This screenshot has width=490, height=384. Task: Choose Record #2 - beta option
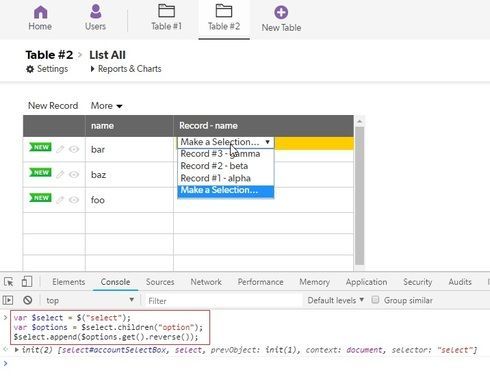[x=226, y=166]
